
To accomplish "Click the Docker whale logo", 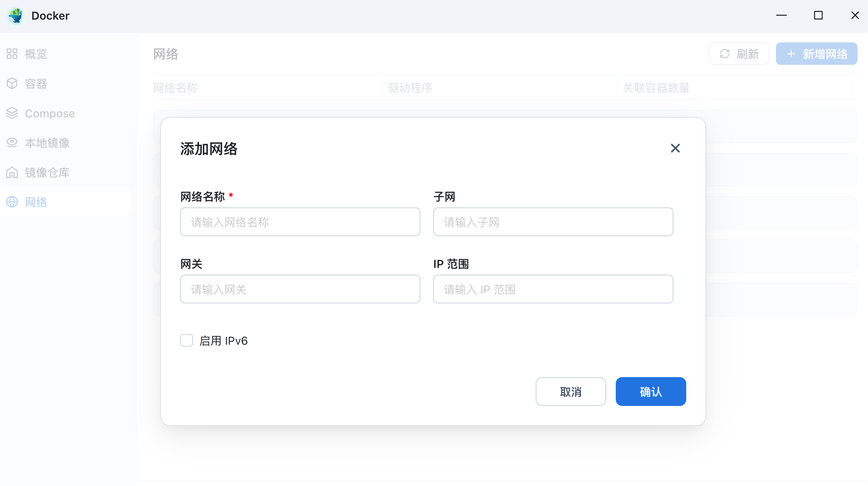I will click(x=15, y=16).
